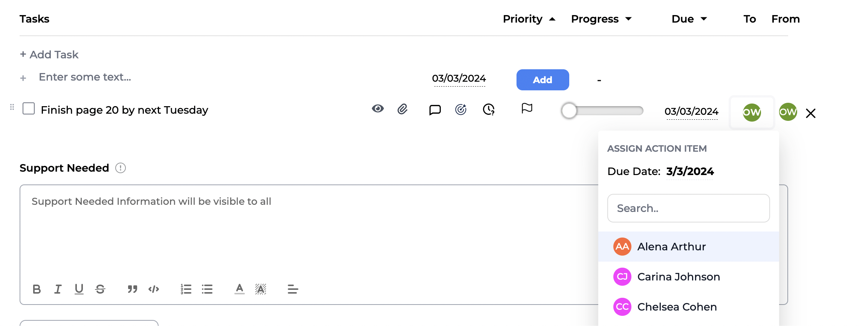Click the '+ Add Task' link
This screenshot has width=868, height=326.
(49, 55)
